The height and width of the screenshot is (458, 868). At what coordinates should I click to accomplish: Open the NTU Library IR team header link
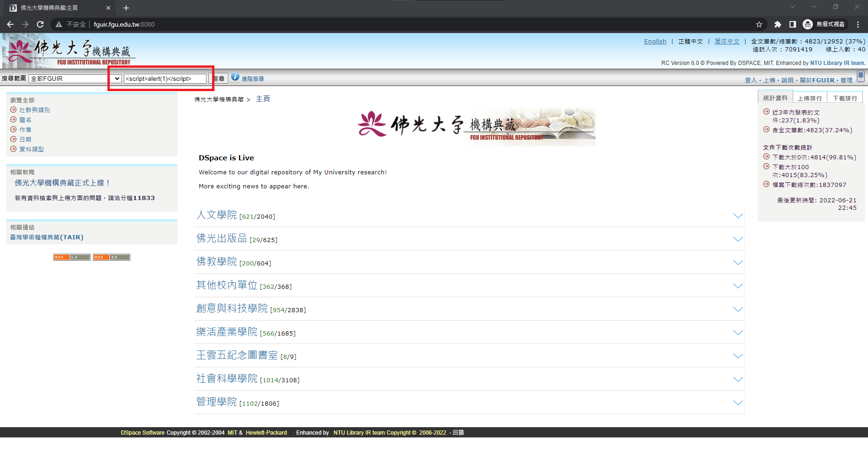[x=838, y=63]
